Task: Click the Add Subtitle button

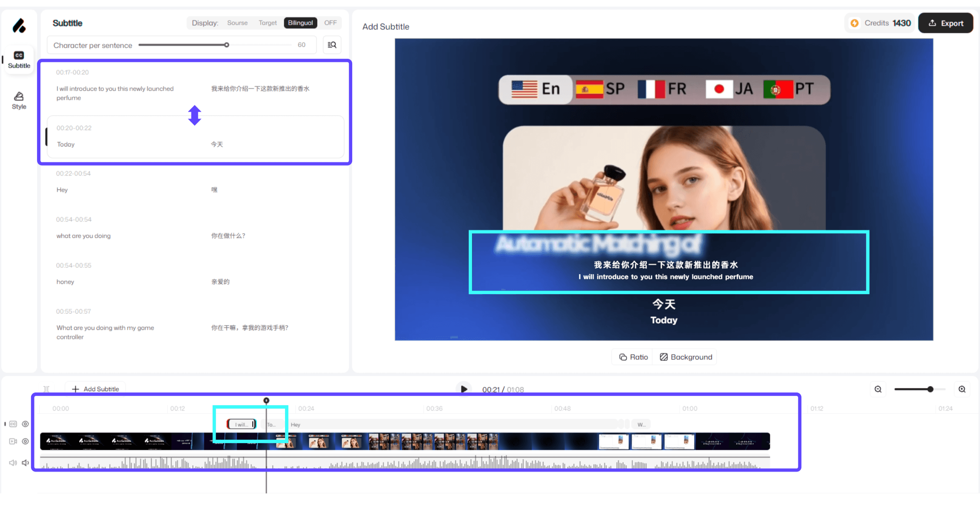Action: pos(95,389)
